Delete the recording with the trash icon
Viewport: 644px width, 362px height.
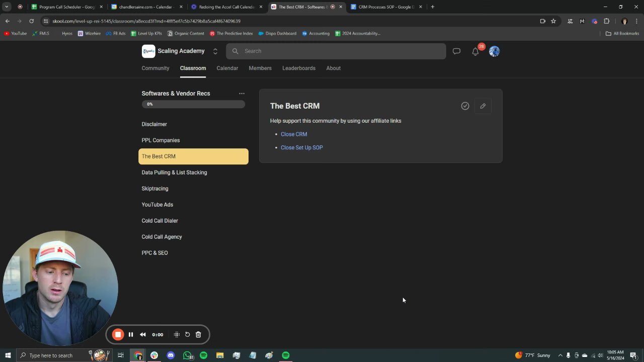[198, 334]
